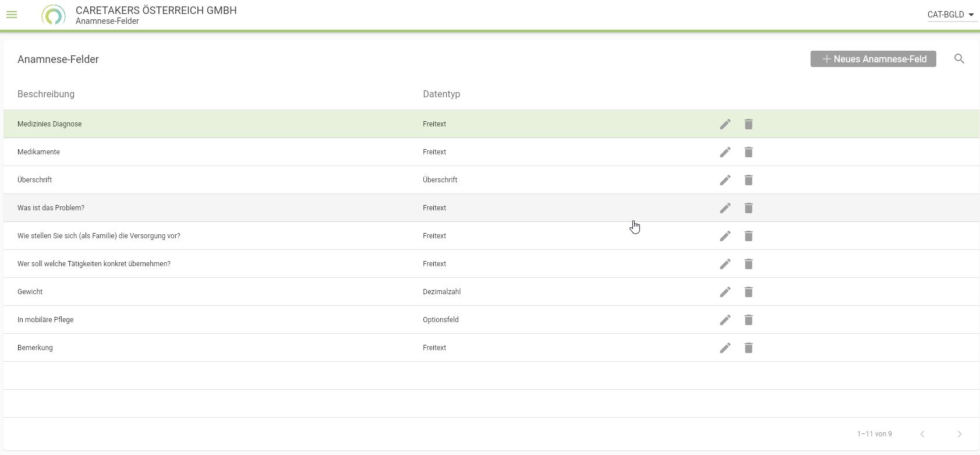Delete the Was ist das Problem? row

[x=748, y=208]
